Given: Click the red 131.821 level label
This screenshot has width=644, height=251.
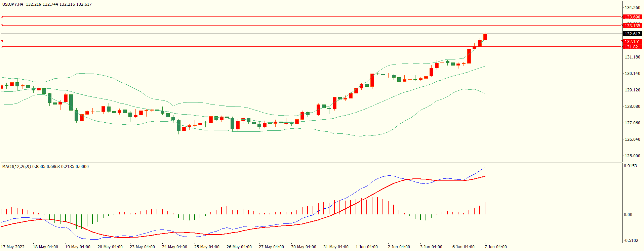Looking at the screenshot, I should pyautogui.click(x=632, y=47).
